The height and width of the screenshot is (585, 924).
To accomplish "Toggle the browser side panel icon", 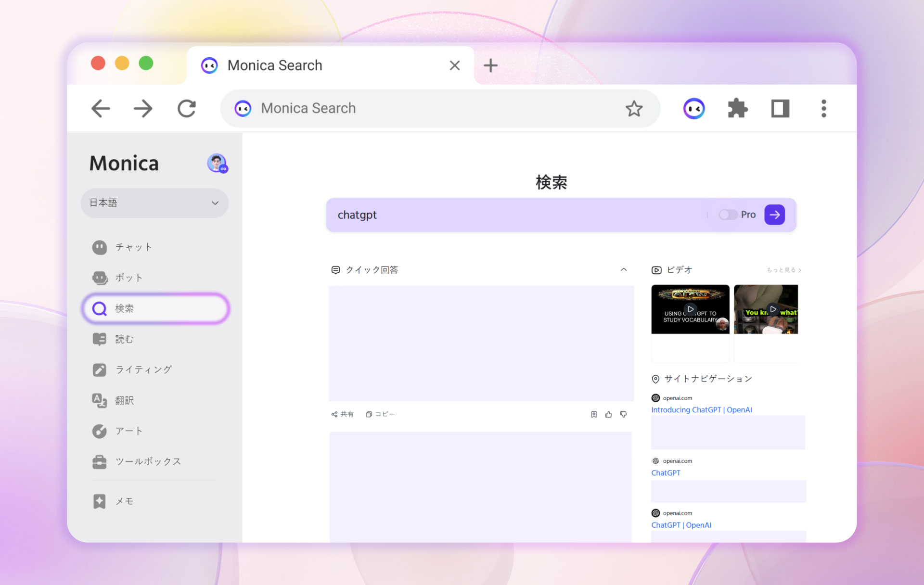I will [780, 109].
